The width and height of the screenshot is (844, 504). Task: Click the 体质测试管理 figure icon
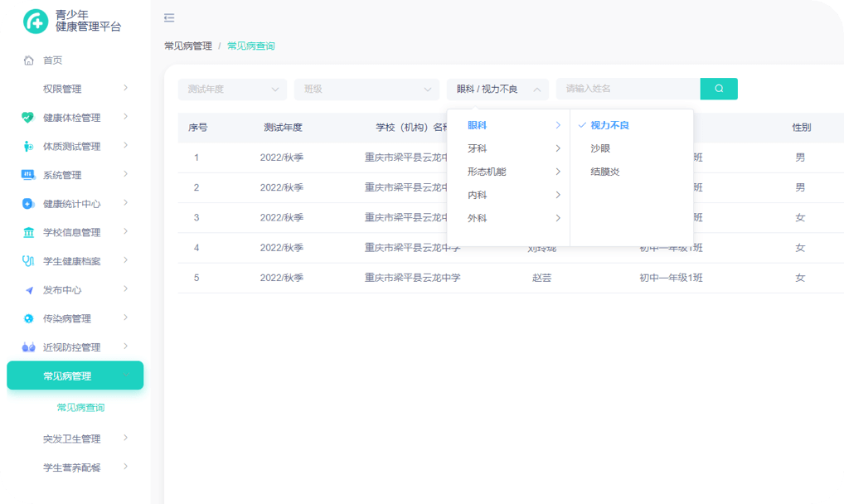tap(28, 147)
